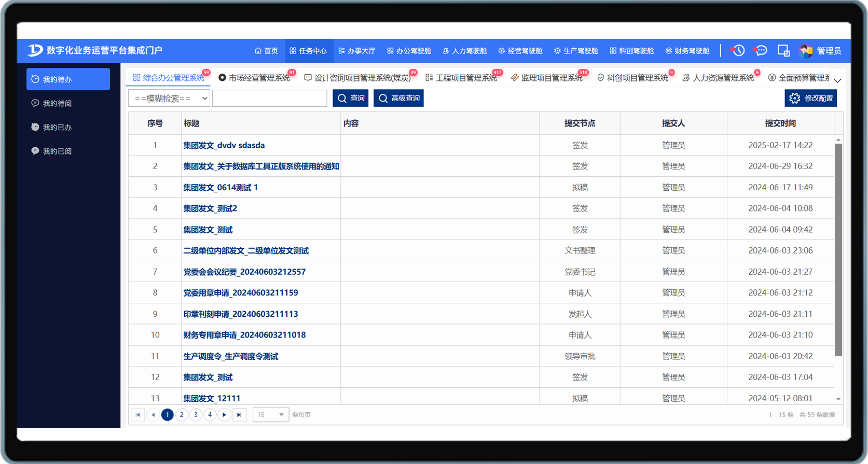Screen dimensions: 868x464
Task: Switch to 人力资源管理系统 tab
Action: tap(718, 77)
